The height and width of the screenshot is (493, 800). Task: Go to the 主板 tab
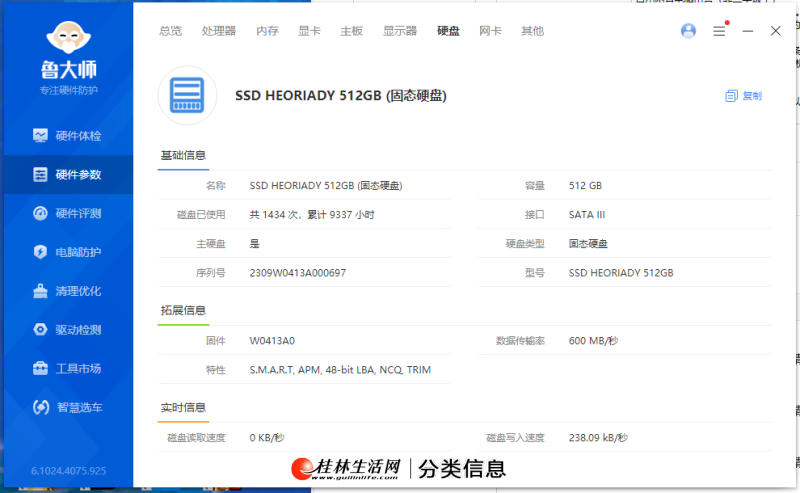(351, 31)
